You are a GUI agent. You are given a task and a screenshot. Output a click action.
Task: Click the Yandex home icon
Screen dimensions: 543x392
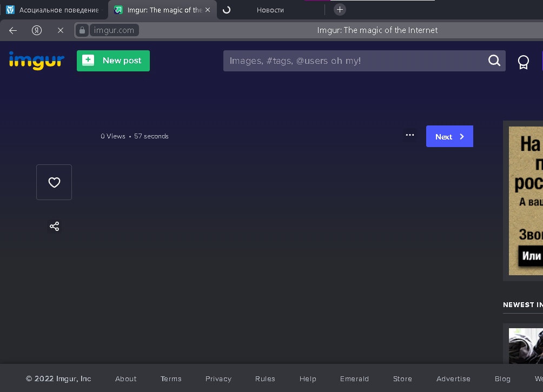[x=37, y=30]
